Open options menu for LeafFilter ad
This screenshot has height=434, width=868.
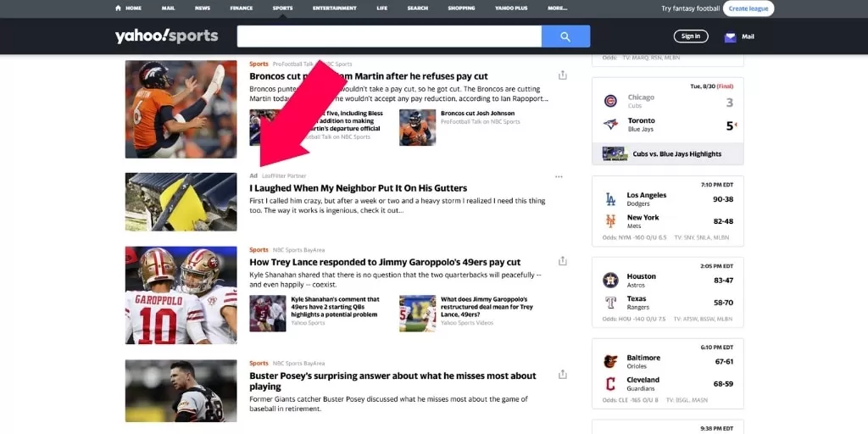click(x=559, y=176)
